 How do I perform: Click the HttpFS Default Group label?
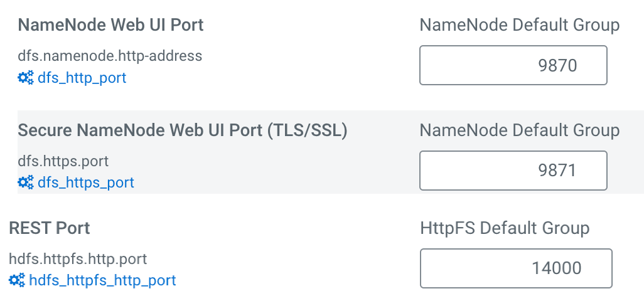pos(505,228)
